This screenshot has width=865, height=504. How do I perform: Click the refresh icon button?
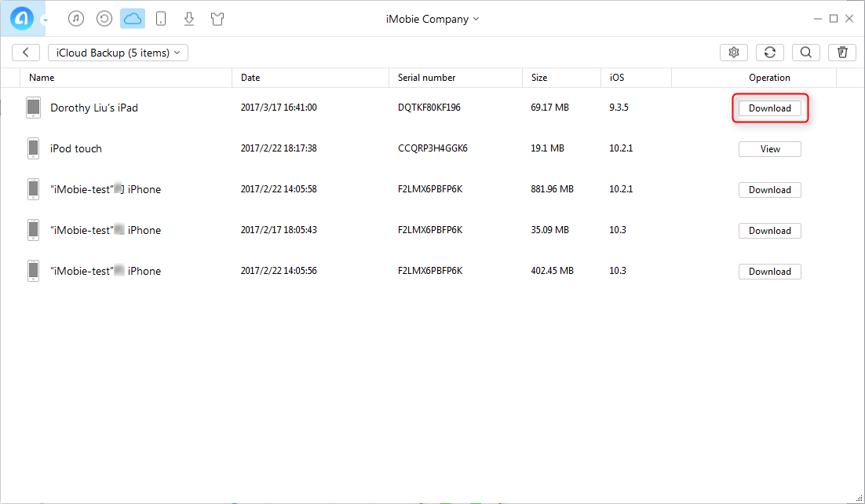[769, 53]
